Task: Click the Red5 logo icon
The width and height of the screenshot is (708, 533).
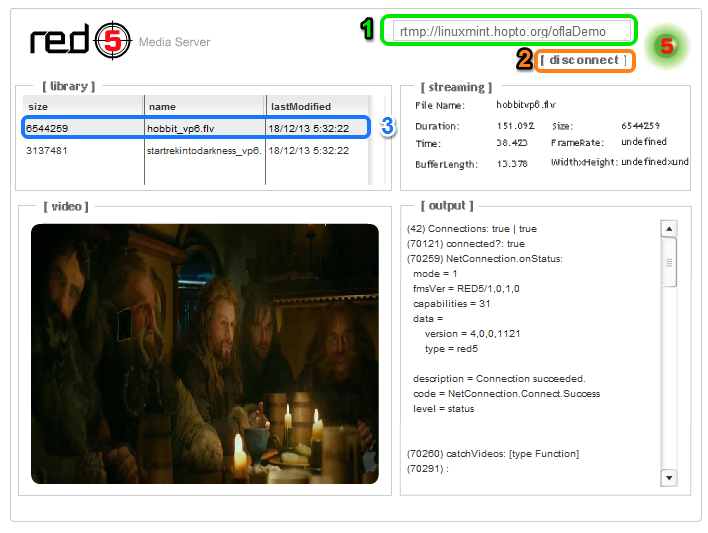Action: (81, 40)
